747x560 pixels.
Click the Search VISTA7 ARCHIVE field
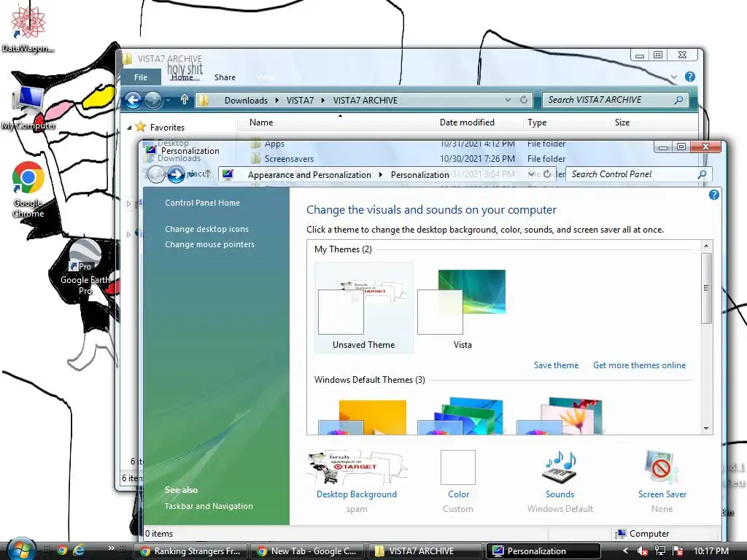615,100
